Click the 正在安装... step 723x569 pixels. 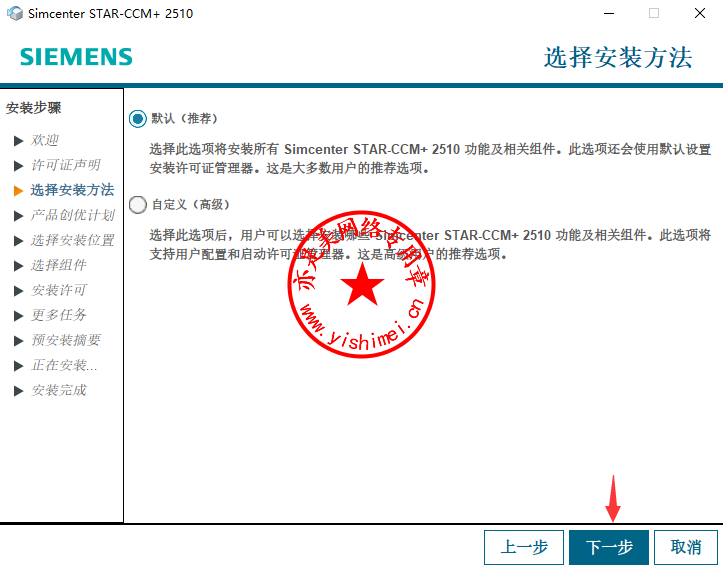tap(64, 365)
